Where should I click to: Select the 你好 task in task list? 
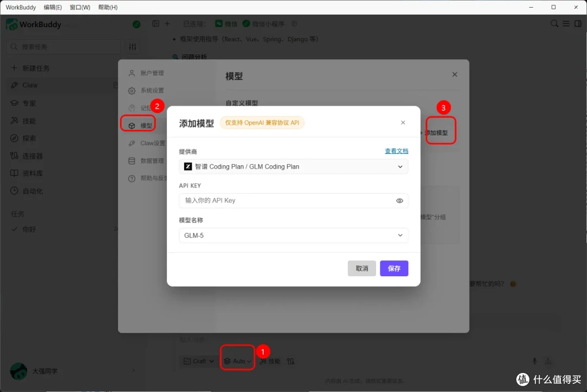click(29, 229)
